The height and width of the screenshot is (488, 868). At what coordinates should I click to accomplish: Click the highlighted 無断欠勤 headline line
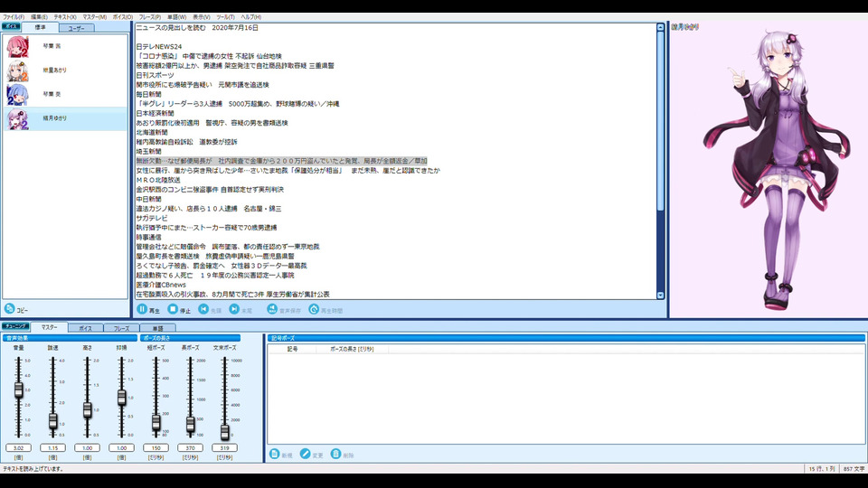click(x=282, y=161)
